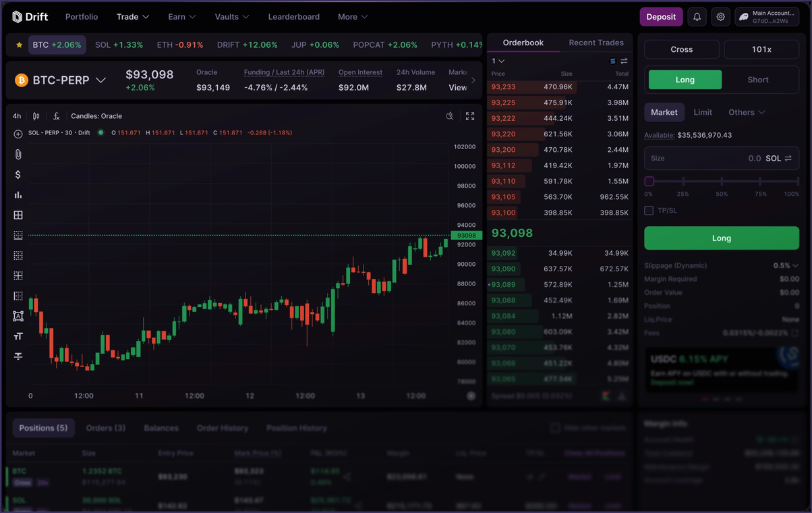Screen dimensions: 812x513
Task: Select the grid table chart tool
Action: (18, 215)
